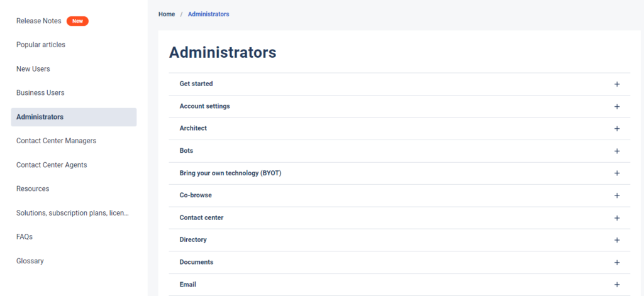Go to New Users page

tap(33, 69)
